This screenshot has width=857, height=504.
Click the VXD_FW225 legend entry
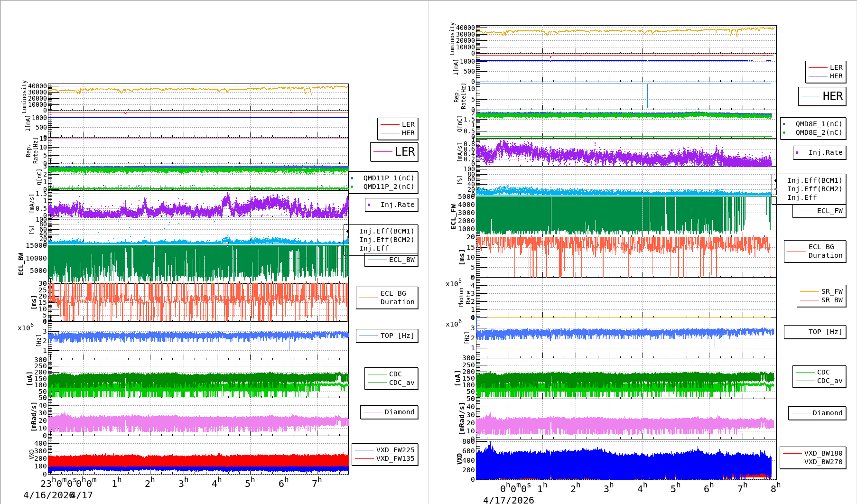click(395, 450)
